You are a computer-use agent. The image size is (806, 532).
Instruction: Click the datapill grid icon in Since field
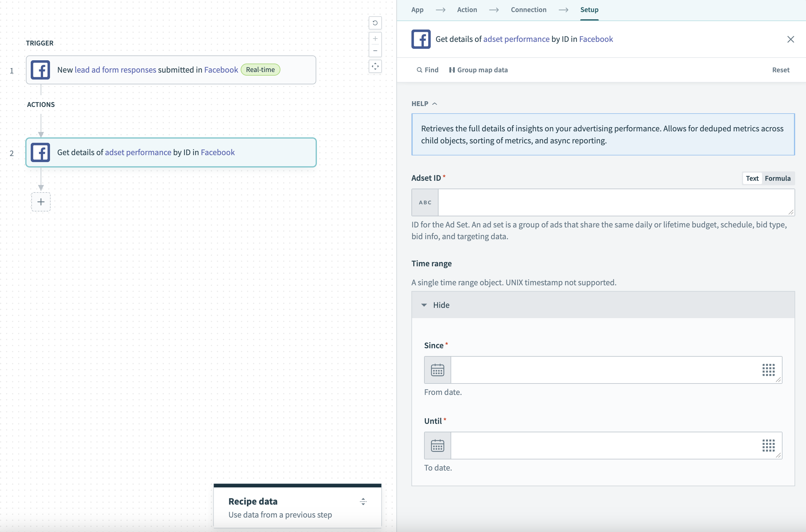point(769,370)
